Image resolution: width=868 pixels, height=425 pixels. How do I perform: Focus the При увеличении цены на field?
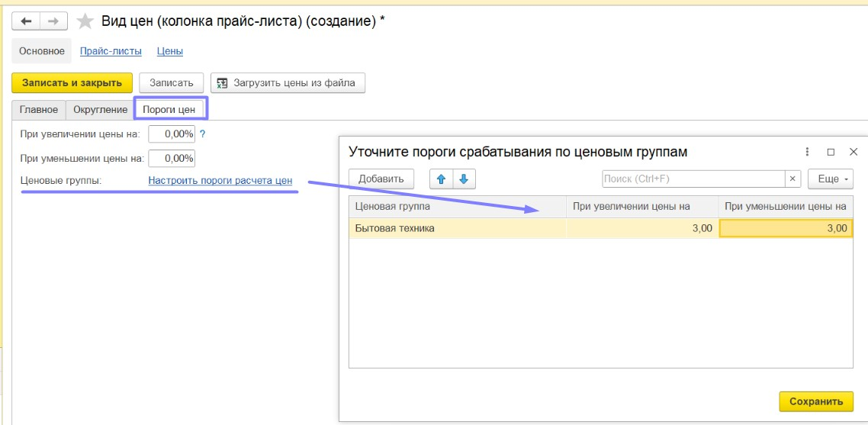[172, 134]
